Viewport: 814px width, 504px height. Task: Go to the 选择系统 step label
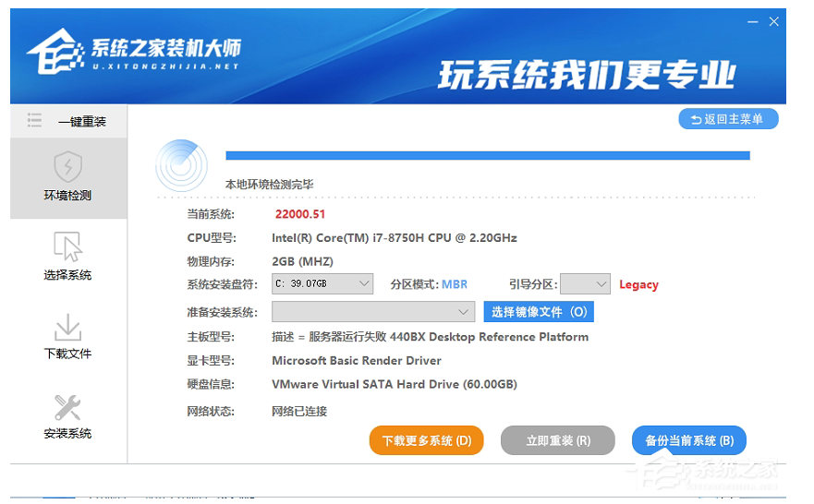[67, 275]
